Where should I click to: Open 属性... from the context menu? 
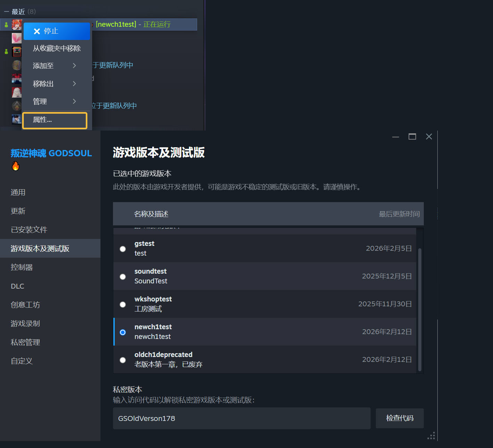click(x=55, y=121)
